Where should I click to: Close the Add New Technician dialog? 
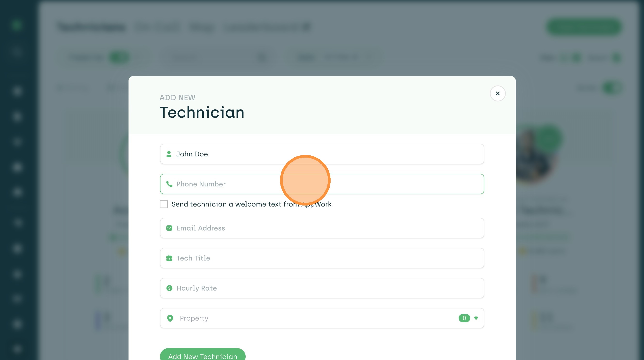[x=498, y=93]
